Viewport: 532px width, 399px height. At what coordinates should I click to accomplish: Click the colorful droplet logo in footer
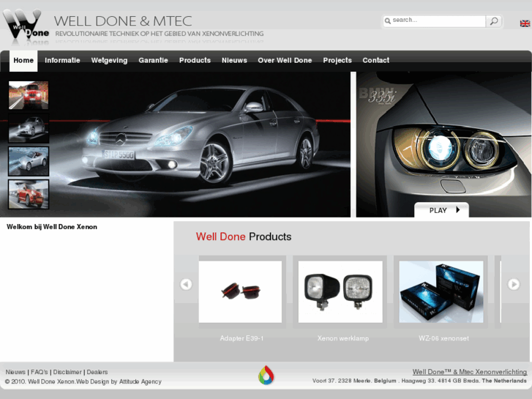pyautogui.click(x=266, y=375)
